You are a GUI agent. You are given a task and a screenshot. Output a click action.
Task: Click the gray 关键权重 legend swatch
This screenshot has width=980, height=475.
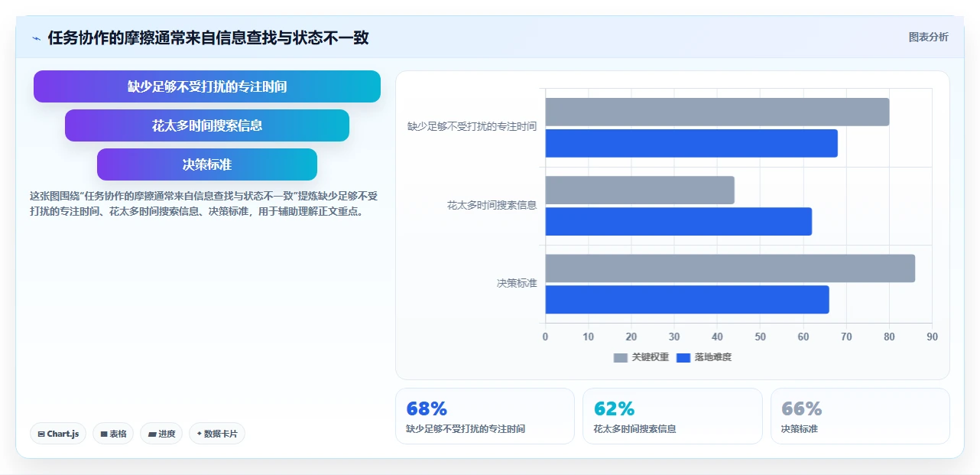[621, 357]
